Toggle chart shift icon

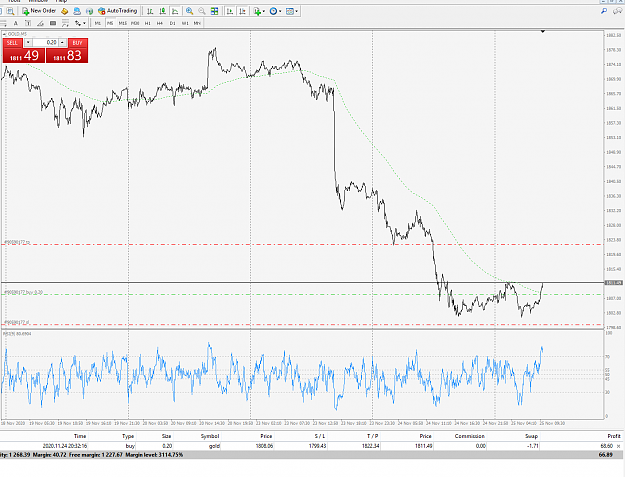coord(242,11)
